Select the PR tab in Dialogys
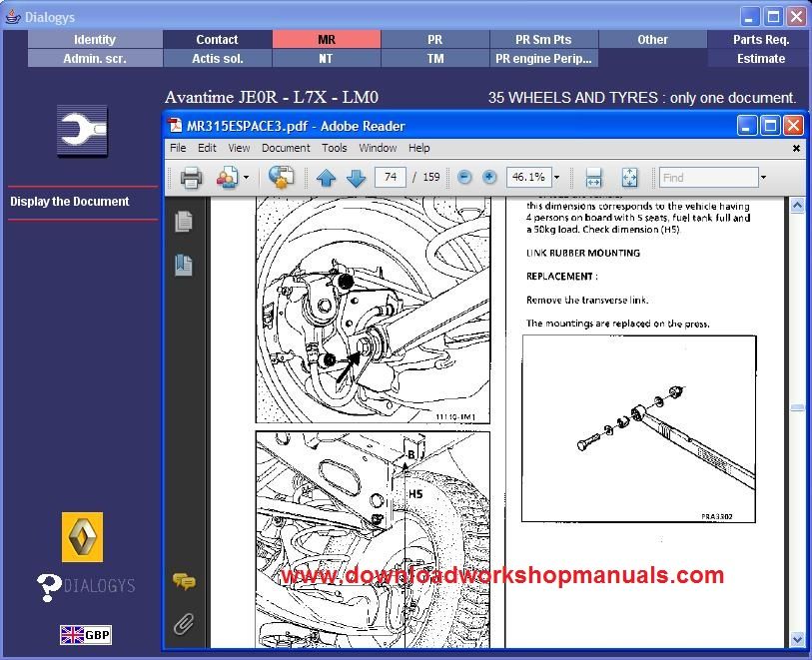 [435, 39]
